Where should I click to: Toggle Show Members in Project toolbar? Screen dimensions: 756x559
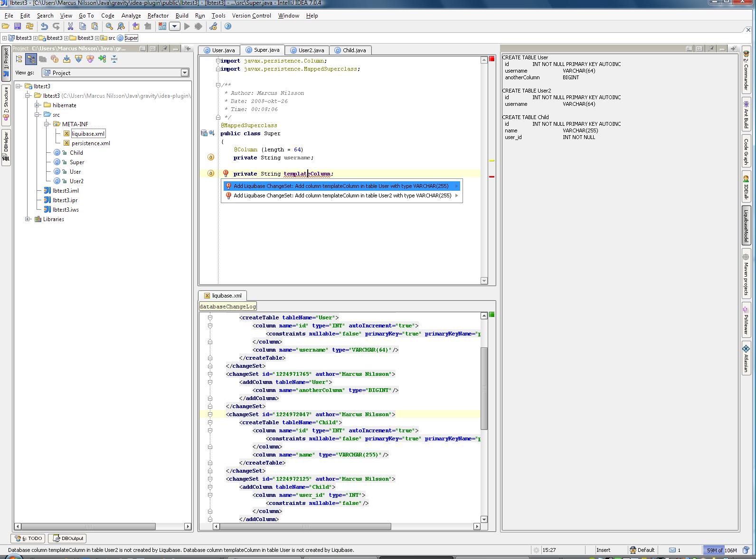click(x=55, y=59)
